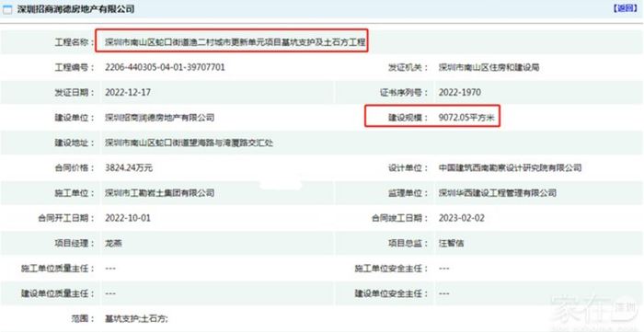The image size is (644, 332).
Task: Click the construction address value
Action: click(190, 143)
